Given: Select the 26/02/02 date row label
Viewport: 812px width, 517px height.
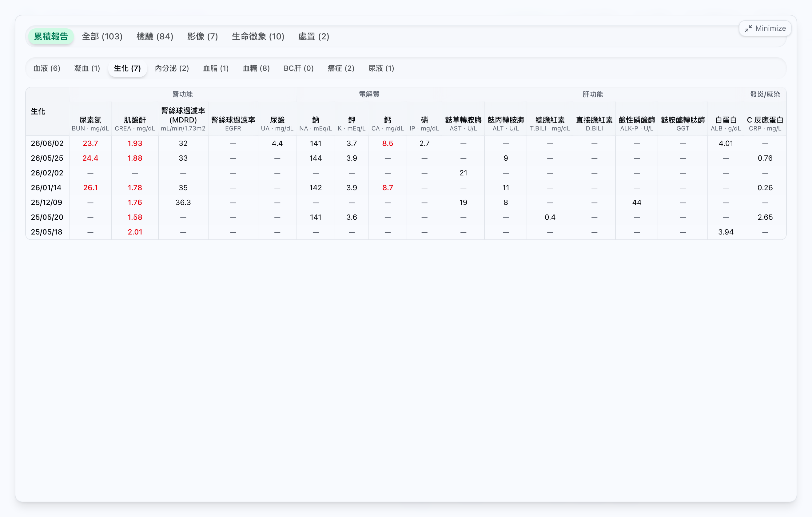Looking at the screenshot, I should point(47,173).
